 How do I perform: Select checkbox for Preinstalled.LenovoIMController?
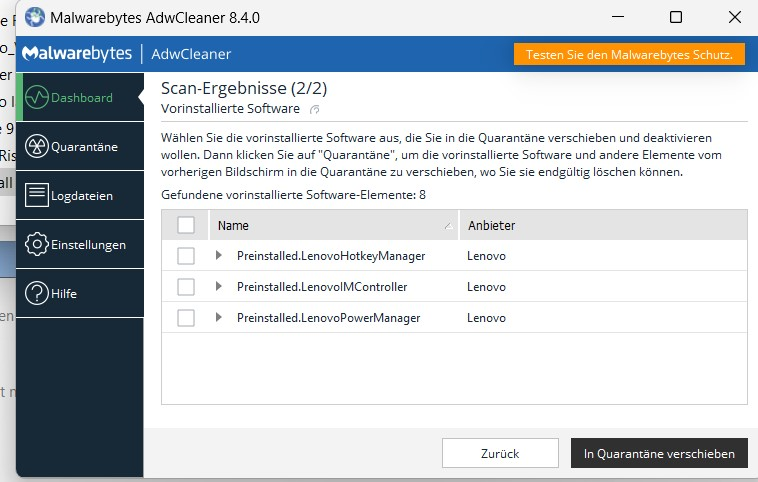point(186,287)
